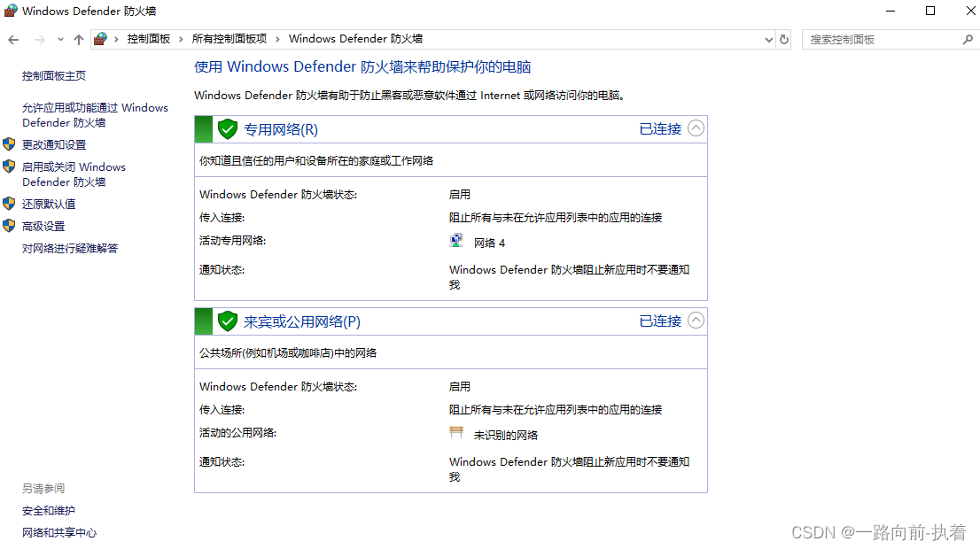Click Windows Defender 防火墙 breadcrumb

point(355,39)
